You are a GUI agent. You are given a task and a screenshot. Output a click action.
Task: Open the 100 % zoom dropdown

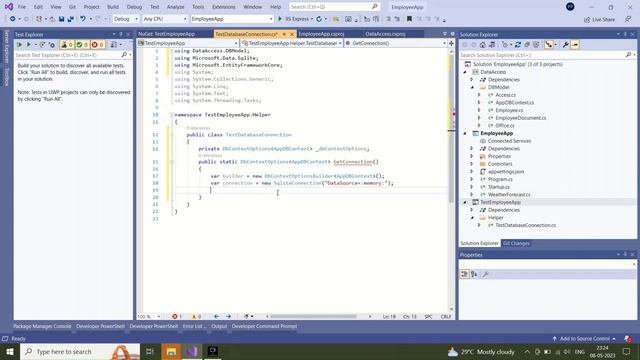click(x=149, y=316)
